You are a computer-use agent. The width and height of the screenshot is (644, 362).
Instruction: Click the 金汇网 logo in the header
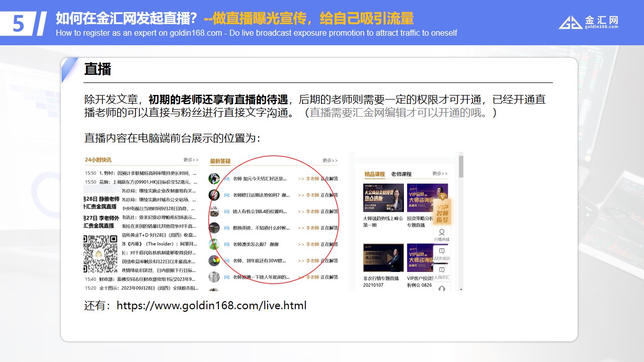tap(588, 22)
